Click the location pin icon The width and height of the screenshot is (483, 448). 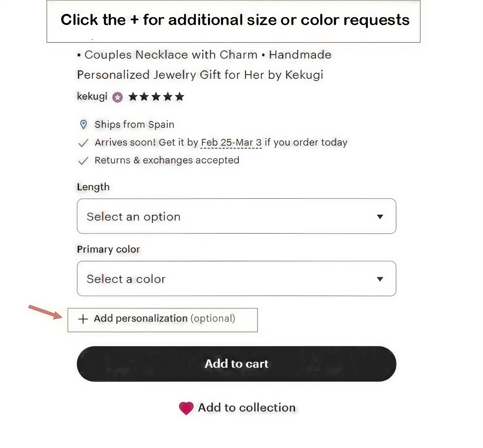pos(84,125)
